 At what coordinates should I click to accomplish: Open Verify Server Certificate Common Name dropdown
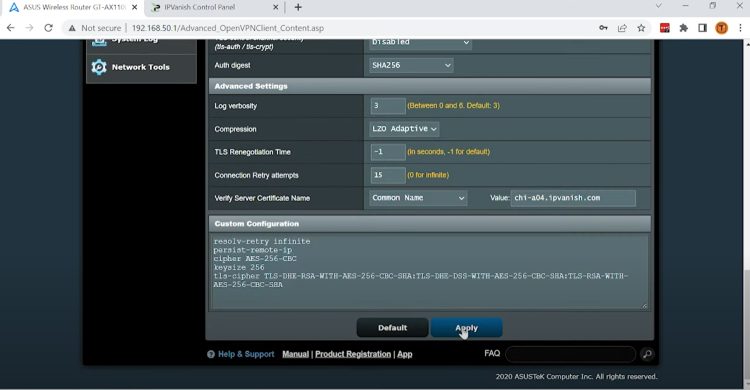(418, 198)
